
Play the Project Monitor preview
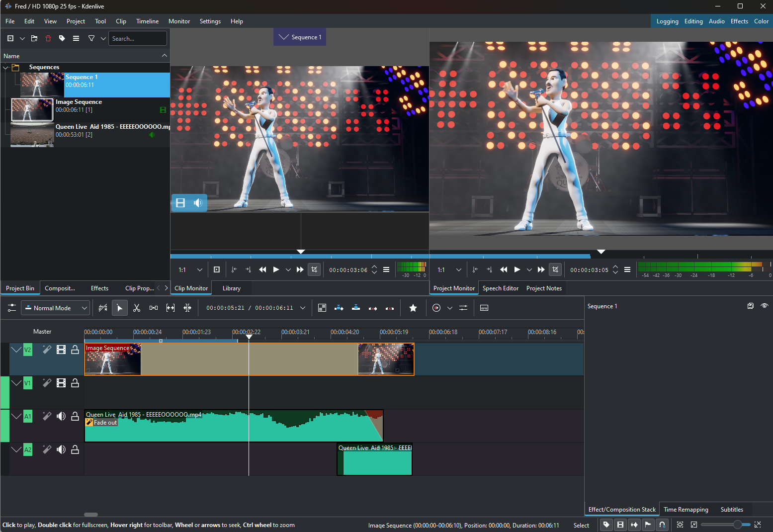pos(517,269)
